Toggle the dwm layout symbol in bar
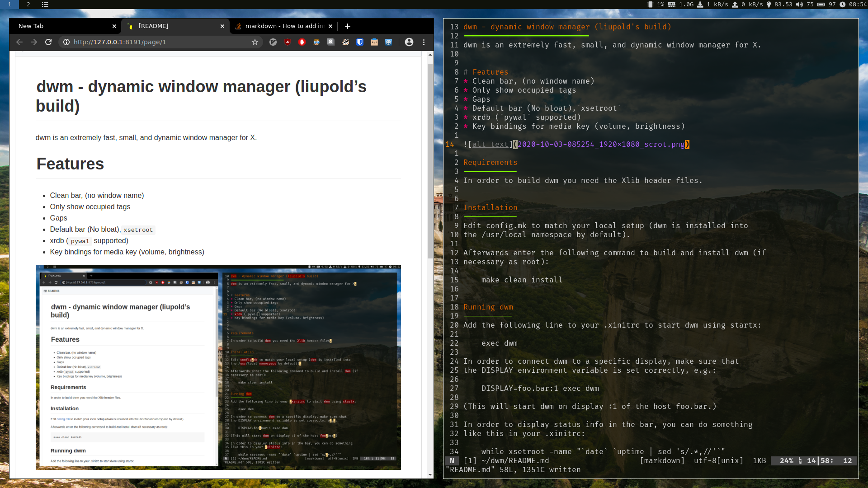 coord(45,5)
